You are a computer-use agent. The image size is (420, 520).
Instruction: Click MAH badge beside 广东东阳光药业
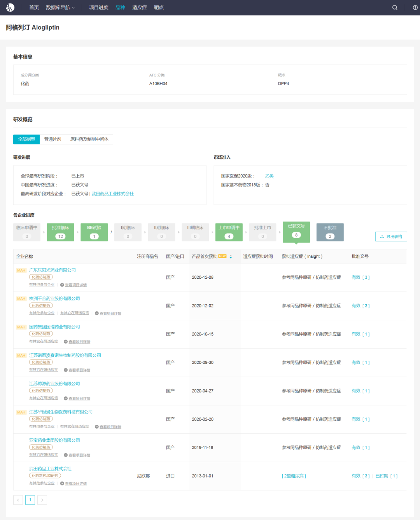point(21,270)
